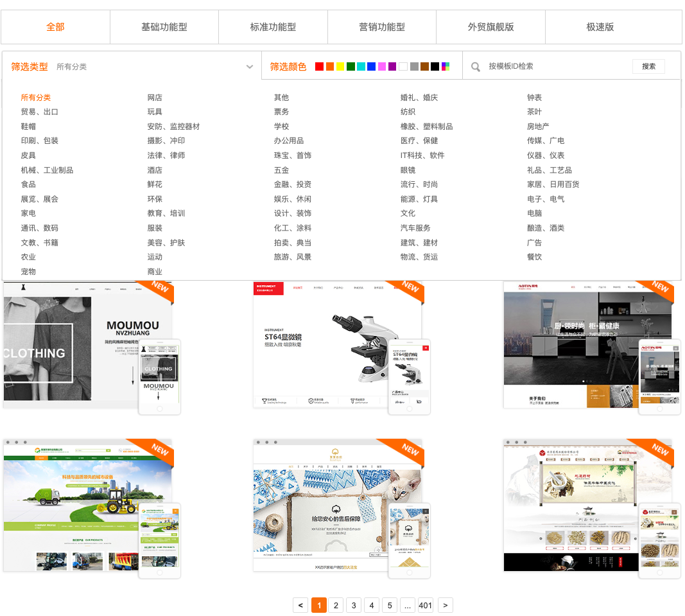Screen dimensions: 685x616
Task: Choose the 教育、培训 category
Action: (x=166, y=213)
